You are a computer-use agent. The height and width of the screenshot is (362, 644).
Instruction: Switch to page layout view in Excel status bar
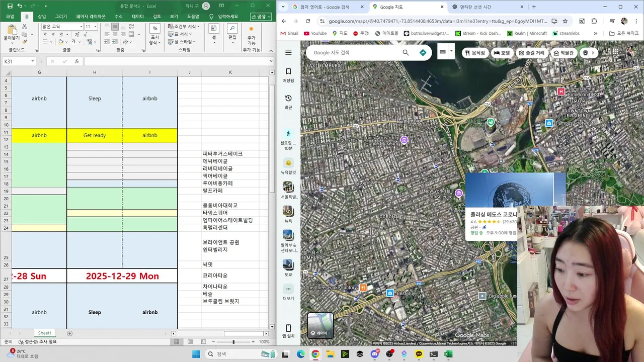tap(191, 342)
